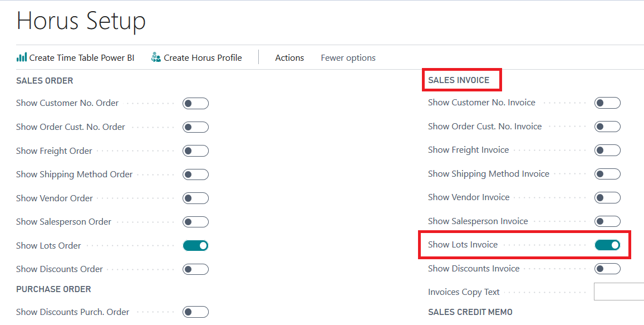Toggle Show Customer No. Order switch

[195, 103]
